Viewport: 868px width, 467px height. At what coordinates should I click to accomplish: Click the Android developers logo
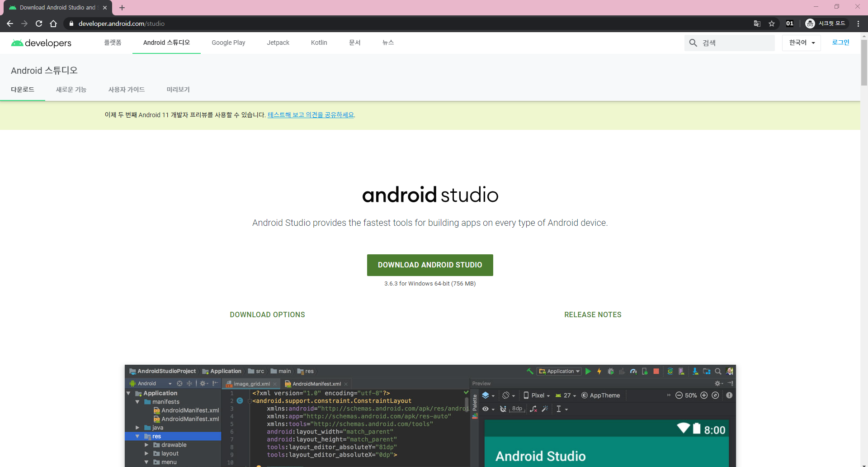(41, 43)
